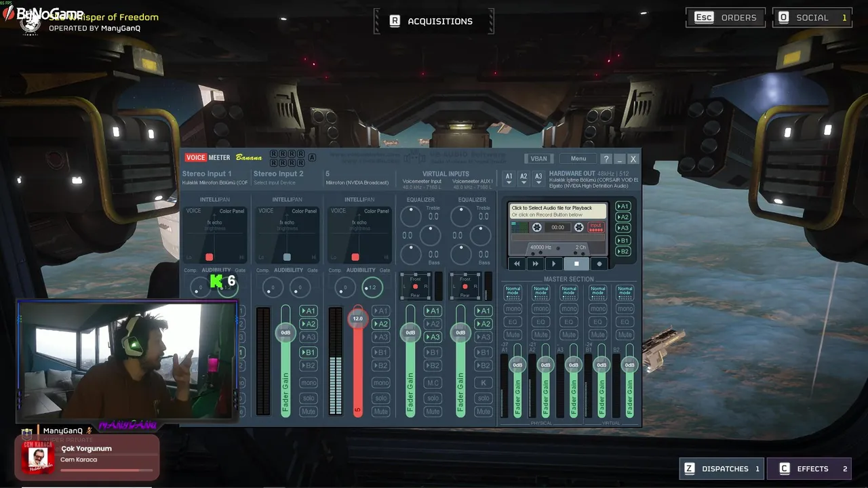Image resolution: width=868 pixels, height=488 pixels.
Task: Stop the cassette recorder
Action: tap(576, 264)
